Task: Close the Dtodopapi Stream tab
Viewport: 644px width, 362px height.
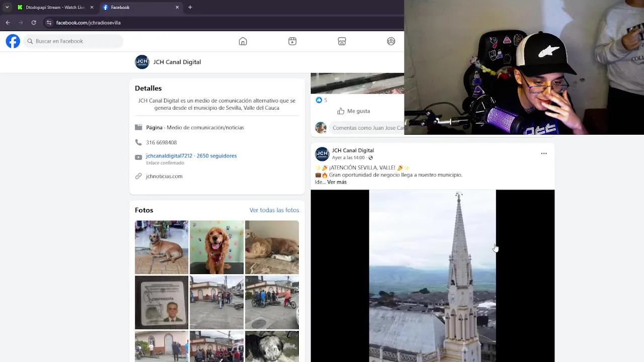Action: [x=92, y=7]
